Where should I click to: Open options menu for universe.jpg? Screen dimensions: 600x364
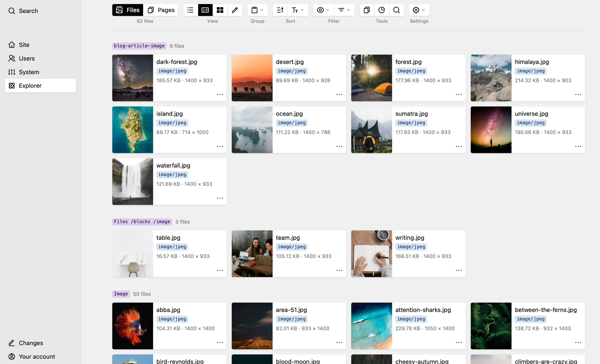578,146
